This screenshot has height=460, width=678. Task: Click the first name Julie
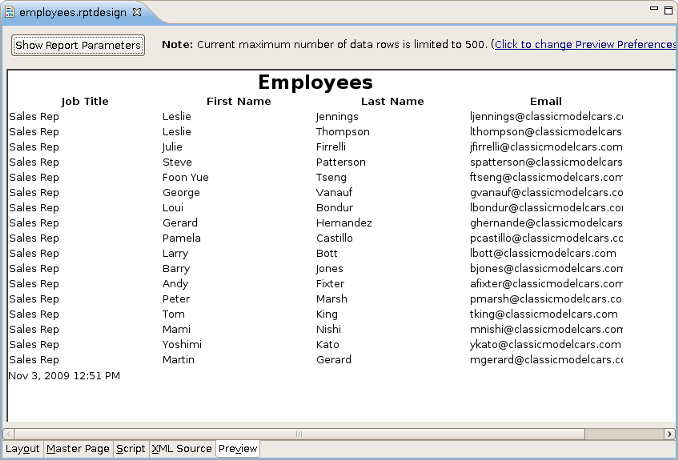[172, 147]
